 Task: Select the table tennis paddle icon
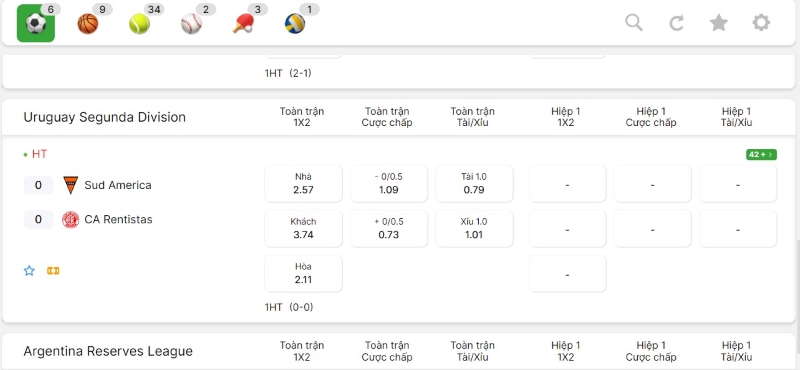[x=243, y=23]
